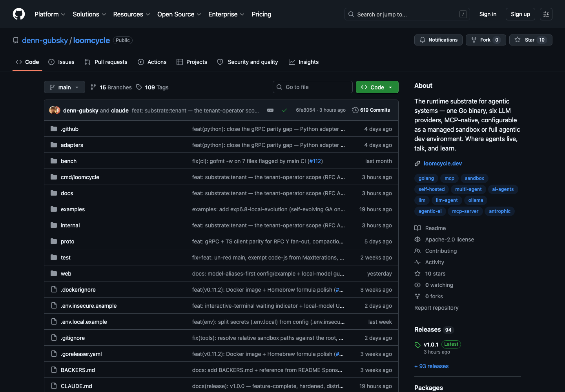Open the CLAUDE.md file
The height and width of the screenshot is (392, 565).
tap(77, 386)
